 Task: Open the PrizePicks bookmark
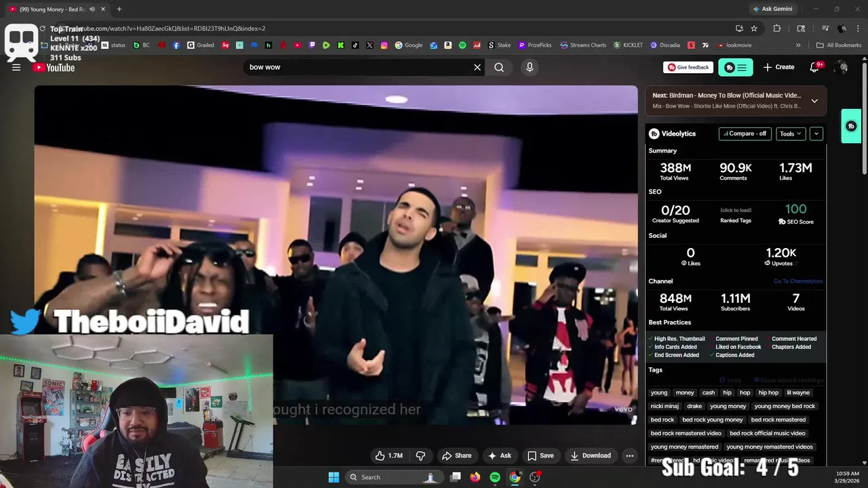point(535,45)
